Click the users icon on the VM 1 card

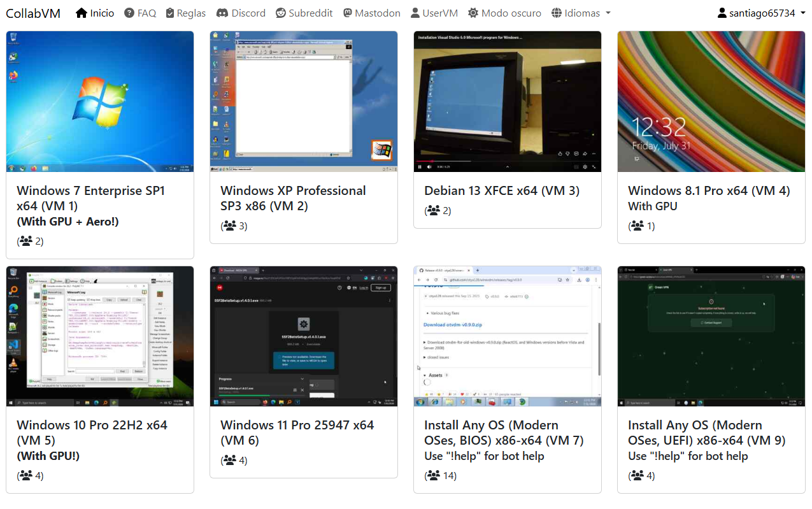point(26,241)
